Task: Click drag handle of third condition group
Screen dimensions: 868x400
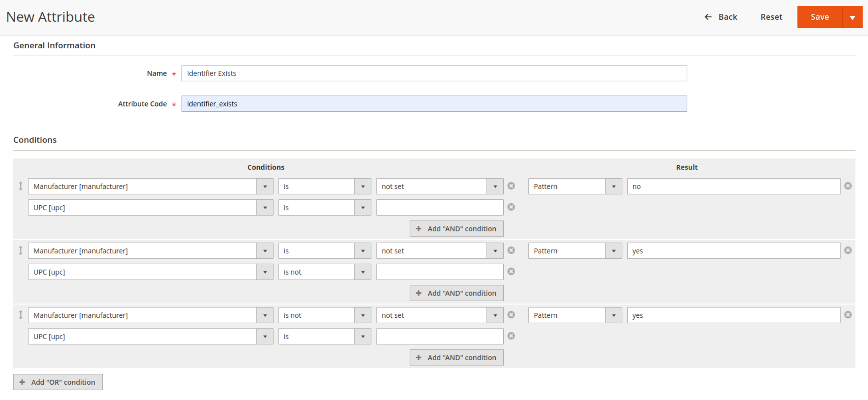Action: coord(21,315)
